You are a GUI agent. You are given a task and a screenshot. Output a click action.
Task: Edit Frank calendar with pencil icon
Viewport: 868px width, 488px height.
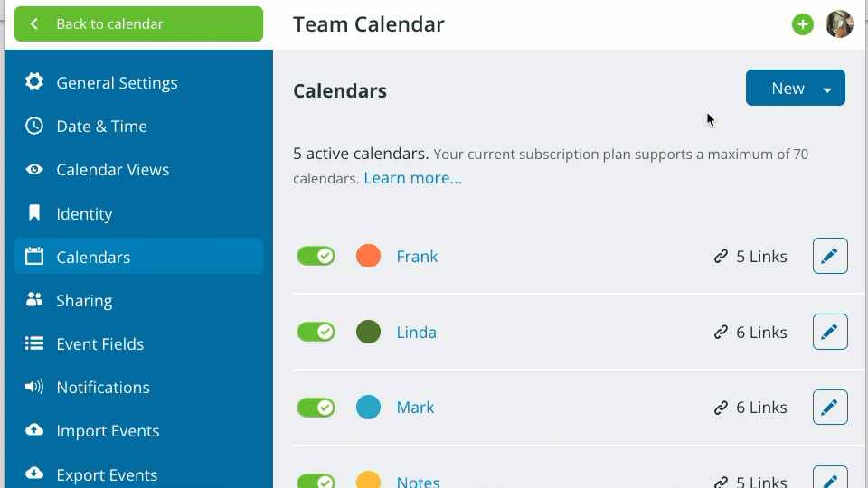[x=830, y=256]
